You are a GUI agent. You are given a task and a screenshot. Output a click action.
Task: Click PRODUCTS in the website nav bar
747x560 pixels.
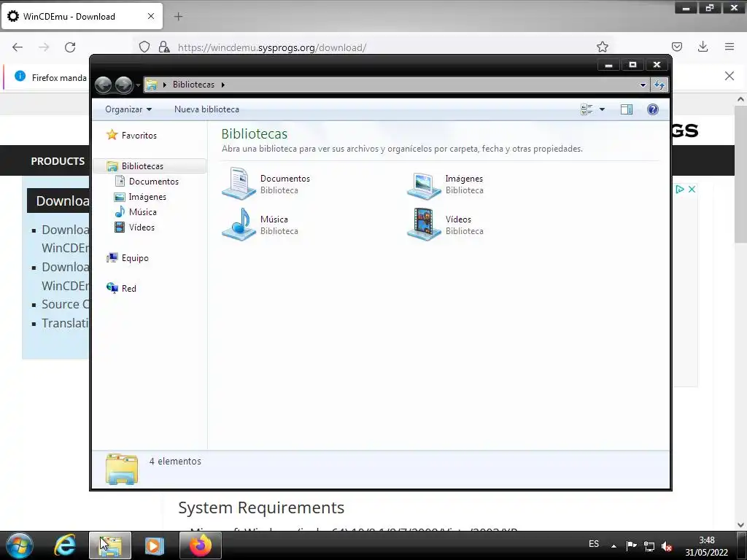pos(58,161)
